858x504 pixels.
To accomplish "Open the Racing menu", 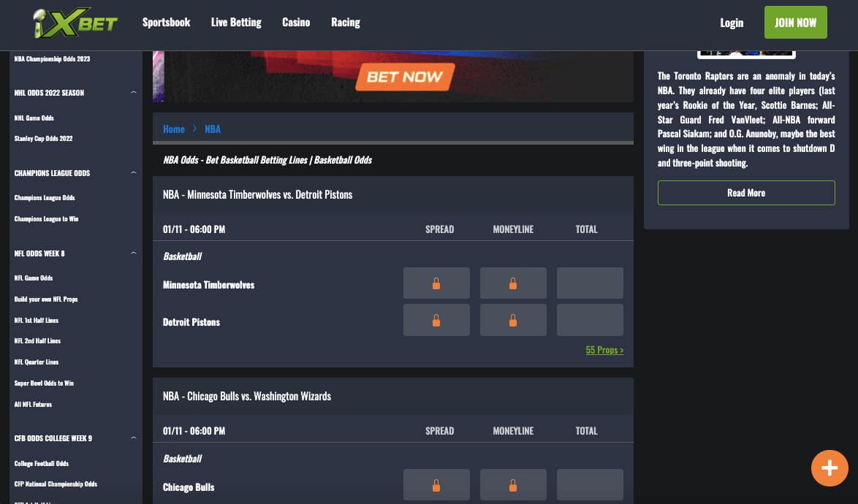I will 346,23.
